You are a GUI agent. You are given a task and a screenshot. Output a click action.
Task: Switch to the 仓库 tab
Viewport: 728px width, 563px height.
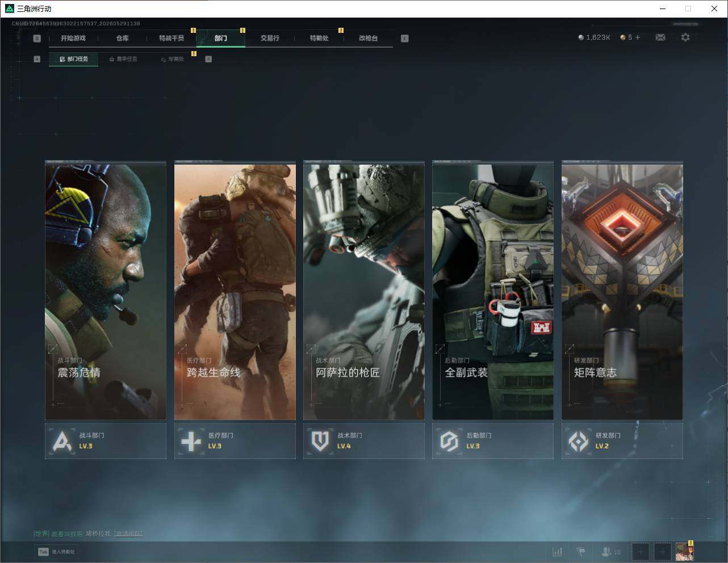(x=122, y=38)
